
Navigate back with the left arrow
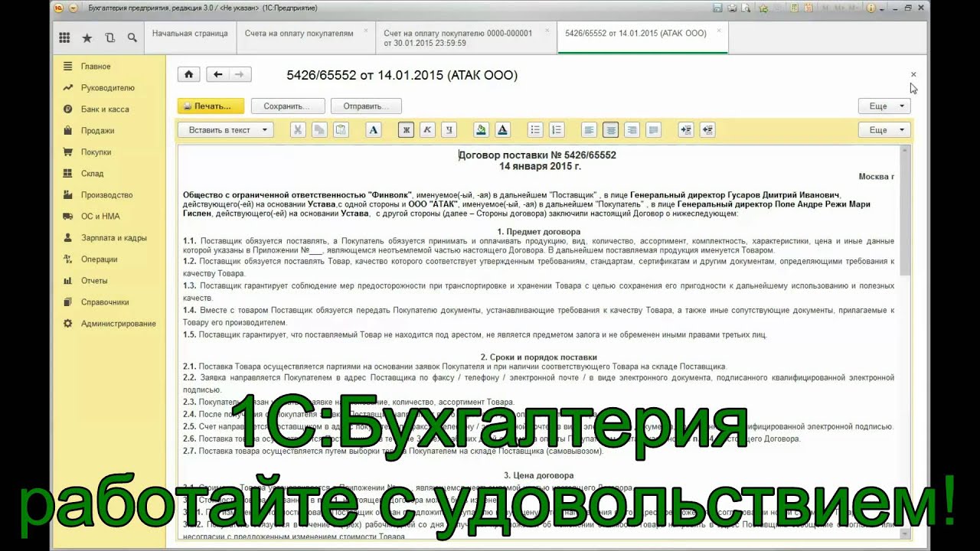click(217, 74)
